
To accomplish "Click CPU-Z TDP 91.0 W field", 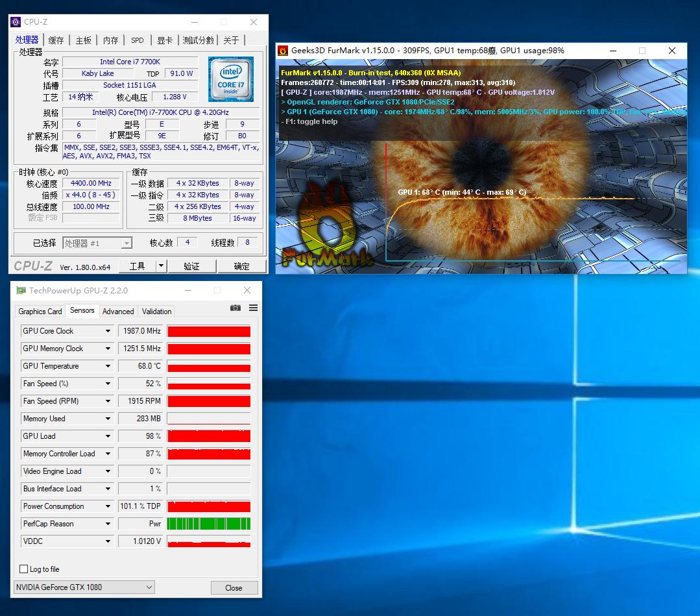I will click(181, 73).
